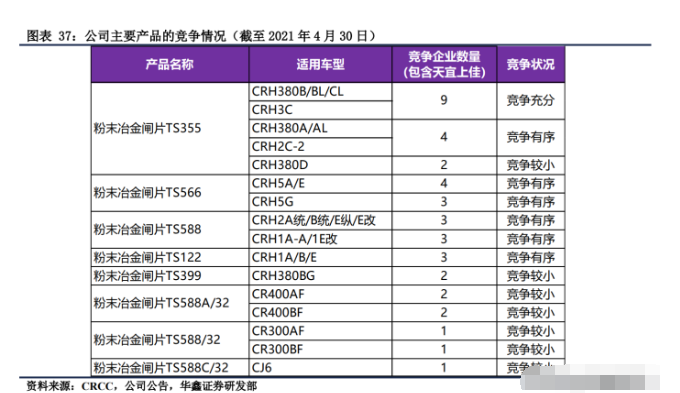This screenshot has height=393, width=680.
Task: Select the CRH1A-A/1E改 cell
Action: tap(320, 239)
